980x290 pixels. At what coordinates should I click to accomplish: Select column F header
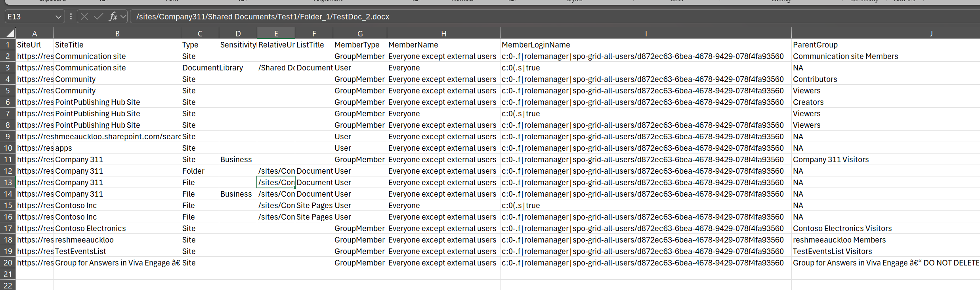coord(314,34)
